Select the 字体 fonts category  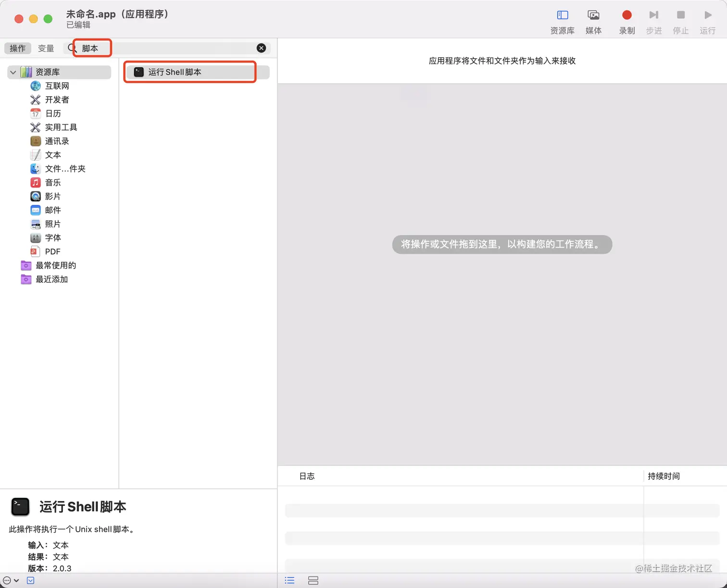coord(53,238)
